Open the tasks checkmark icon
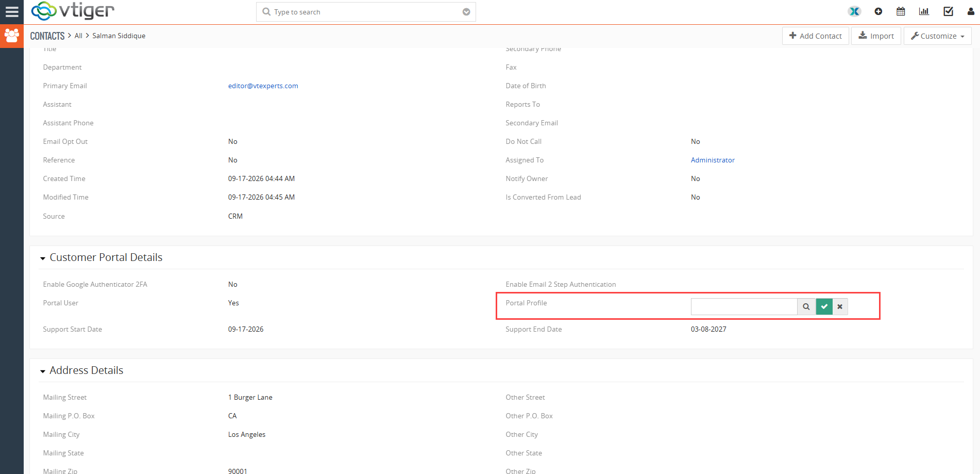The width and height of the screenshot is (980, 474). pos(948,11)
